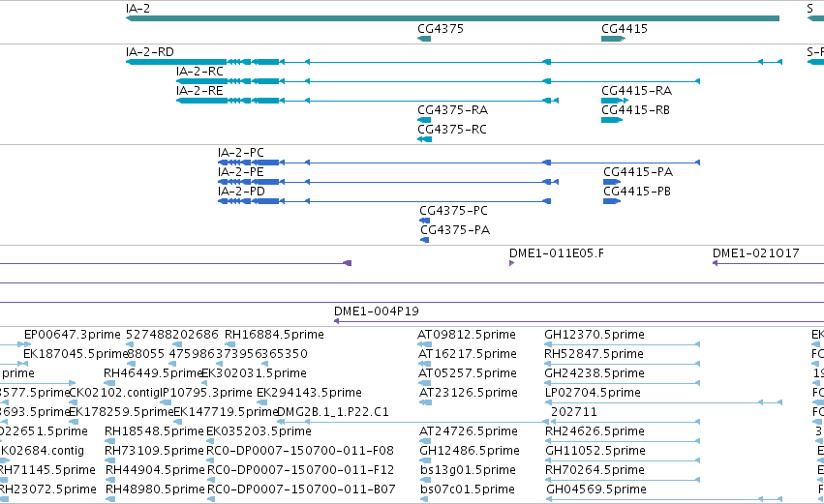Select EST label AT09812.5prime
The height and width of the screenshot is (504, 824).
467,335
